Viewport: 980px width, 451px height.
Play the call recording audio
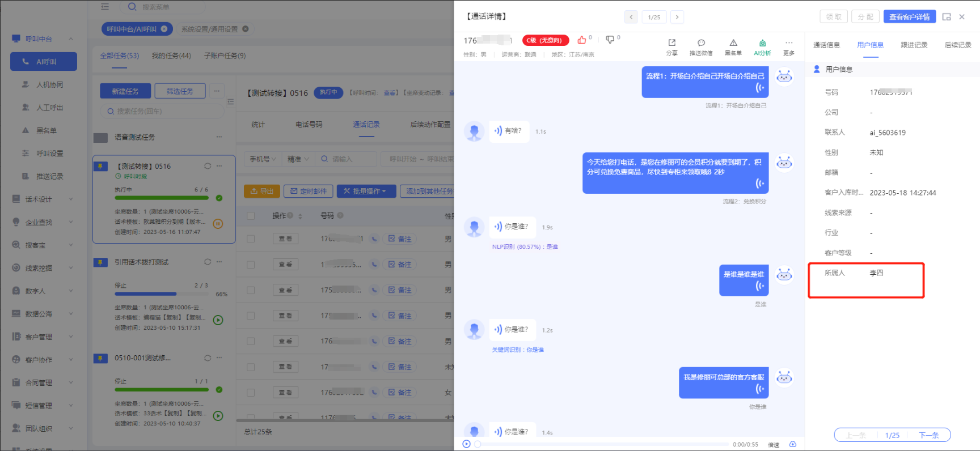pos(466,444)
